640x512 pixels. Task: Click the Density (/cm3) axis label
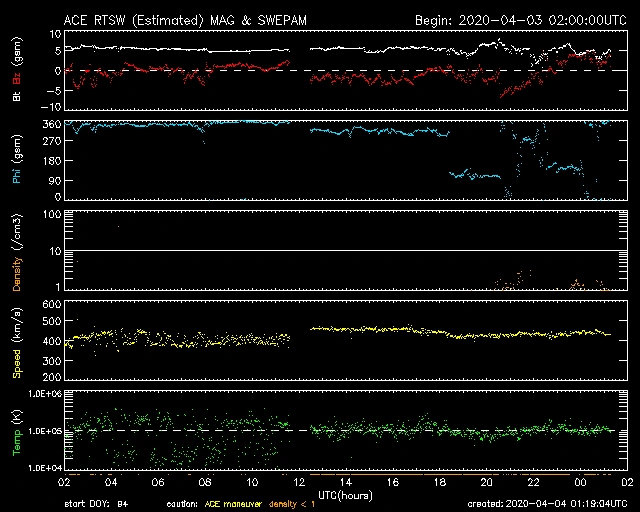coord(16,251)
